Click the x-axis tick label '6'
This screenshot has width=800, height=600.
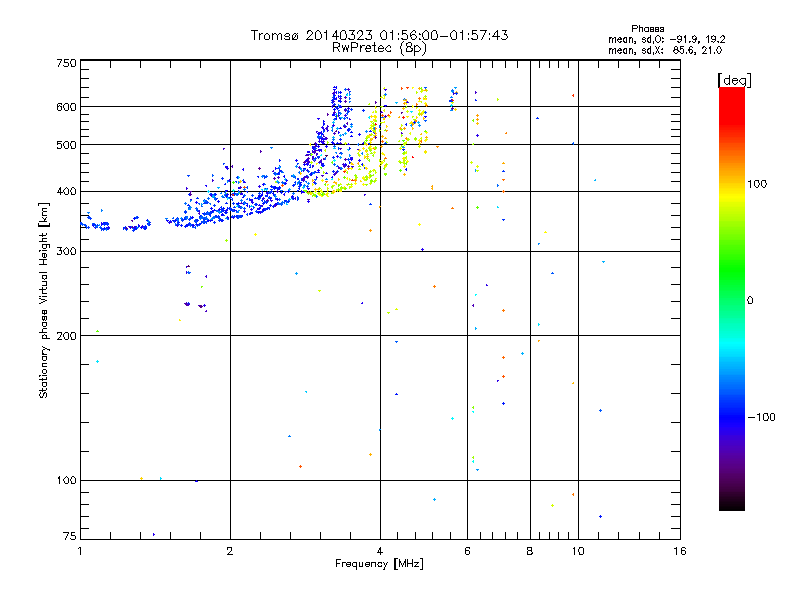click(467, 551)
